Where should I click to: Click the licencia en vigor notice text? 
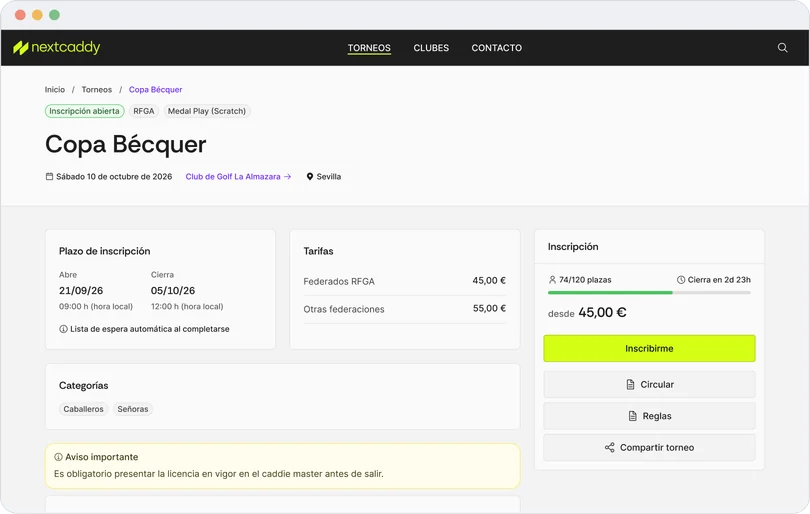pos(219,474)
